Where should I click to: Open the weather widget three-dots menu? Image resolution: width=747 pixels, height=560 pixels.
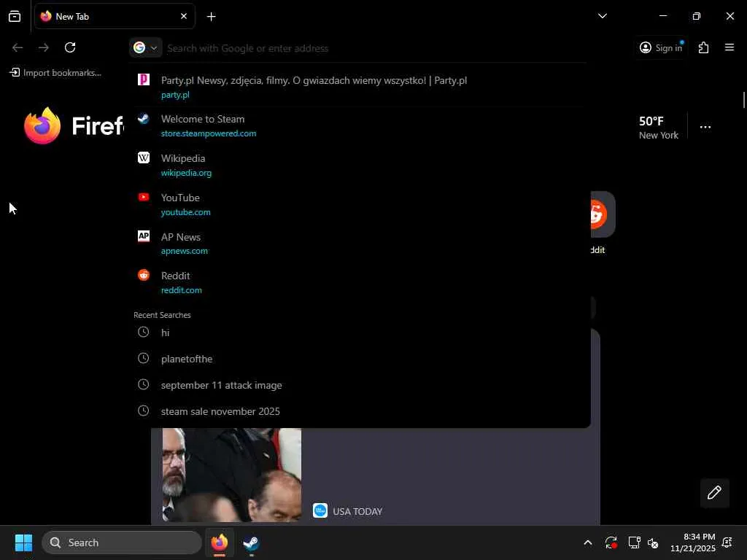(705, 127)
